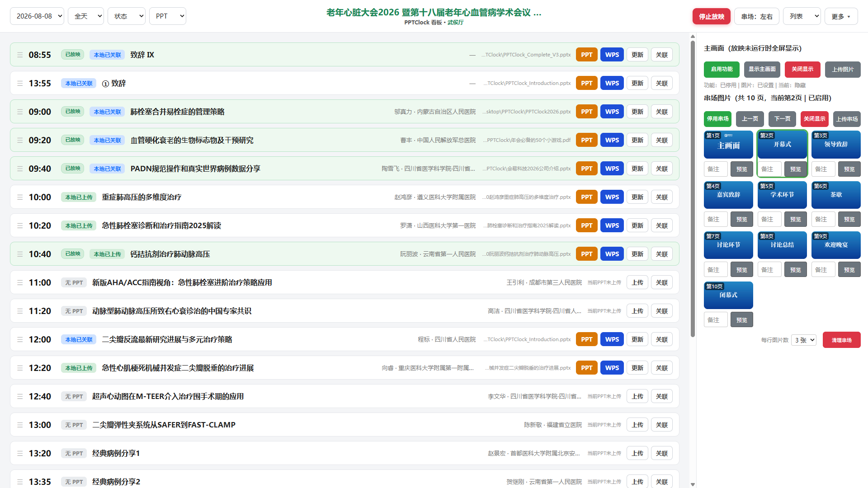Click 关闭显示 under 主画面 section

tap(802, 70)
